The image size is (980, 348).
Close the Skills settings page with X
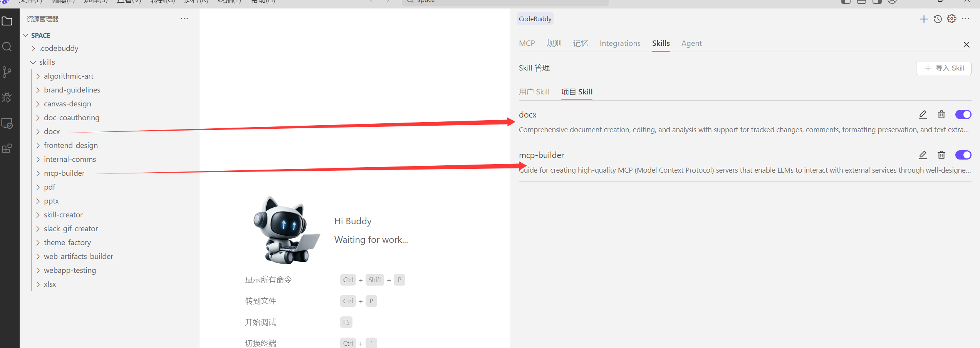pos(967,45)
